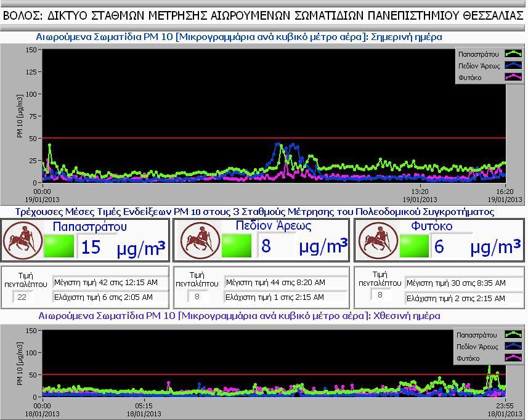The height and width of the screenshot is (420, 528).
Task: Click the 00:00 19/01/2013 axis label
Action: point(42,196)
